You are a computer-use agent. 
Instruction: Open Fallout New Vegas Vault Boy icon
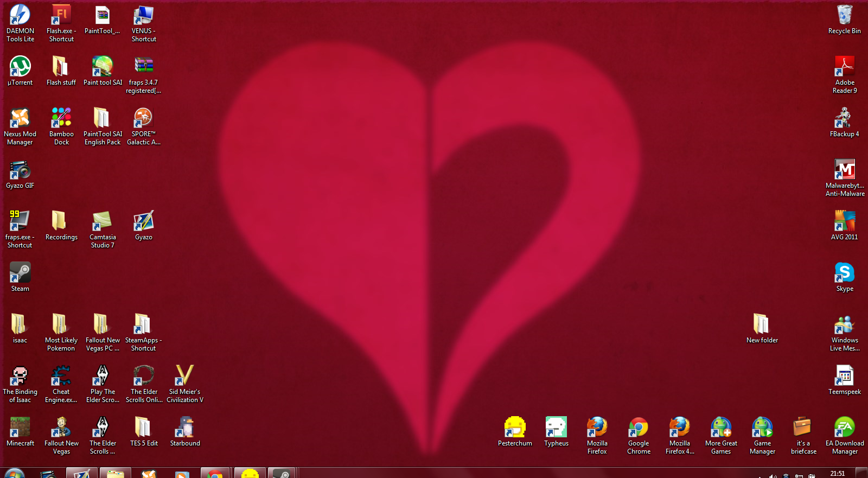click(x=61, y=436)
